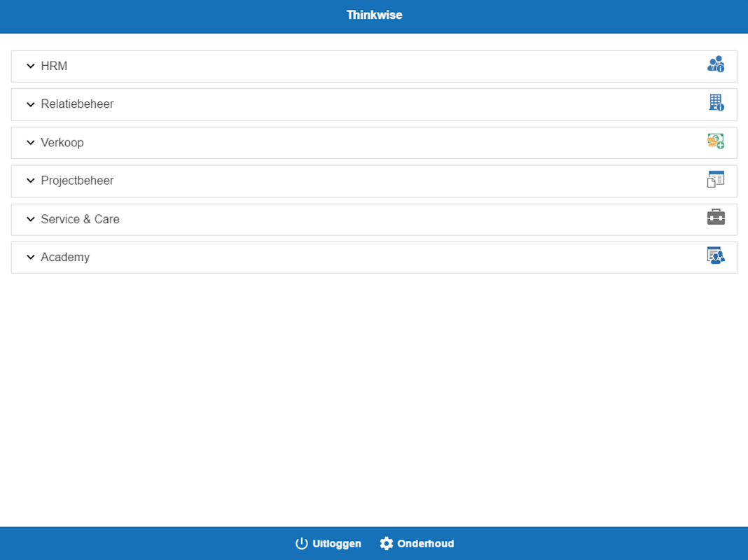Select the Verkoop money icon

(716, 141)
